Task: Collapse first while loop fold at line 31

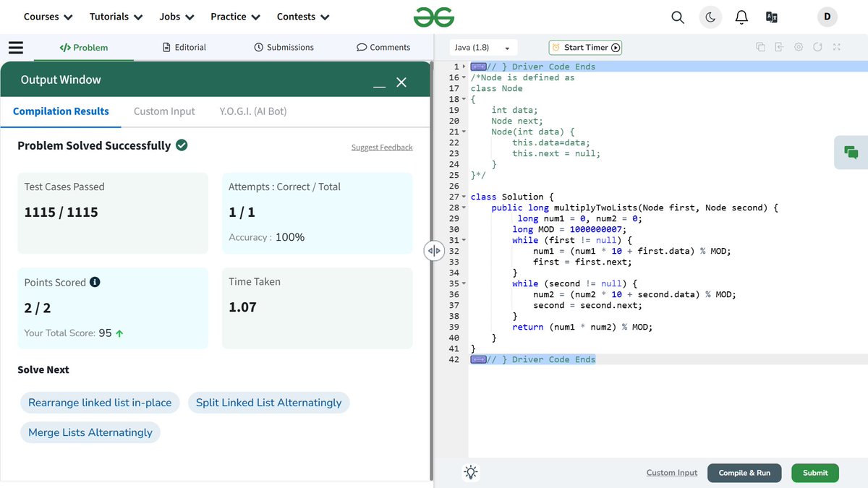Action: 464,240
